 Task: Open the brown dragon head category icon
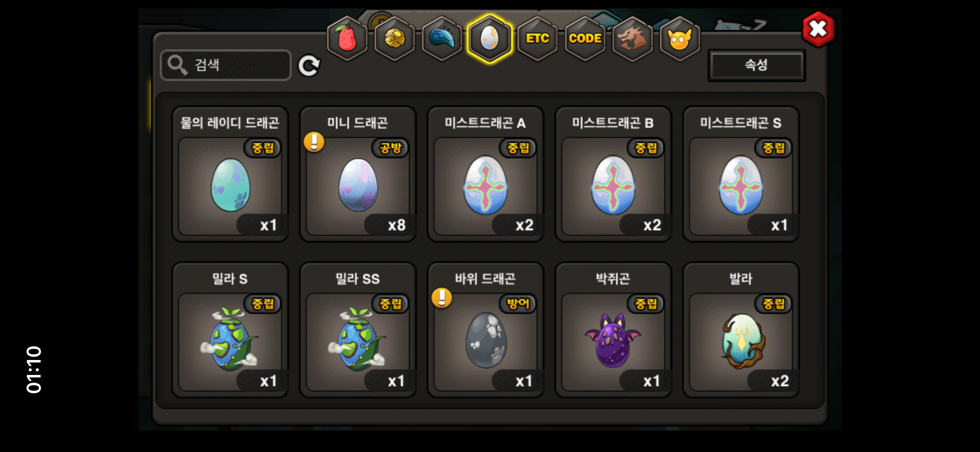coord(633,39)
